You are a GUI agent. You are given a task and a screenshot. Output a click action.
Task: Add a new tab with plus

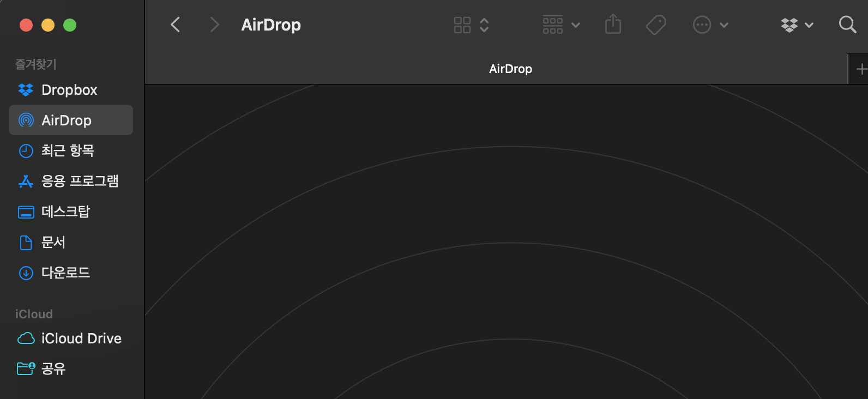point(862,69)
